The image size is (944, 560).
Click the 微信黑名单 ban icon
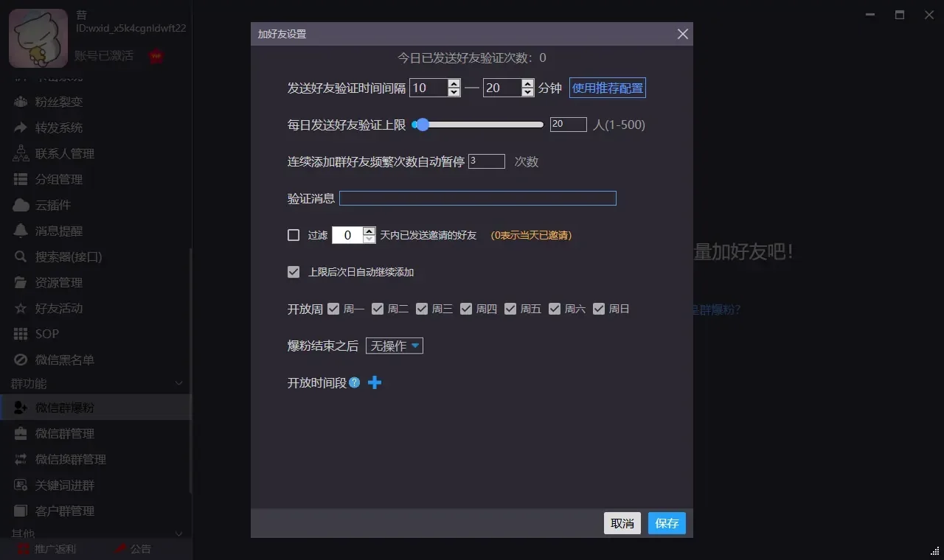click(21, 360)
